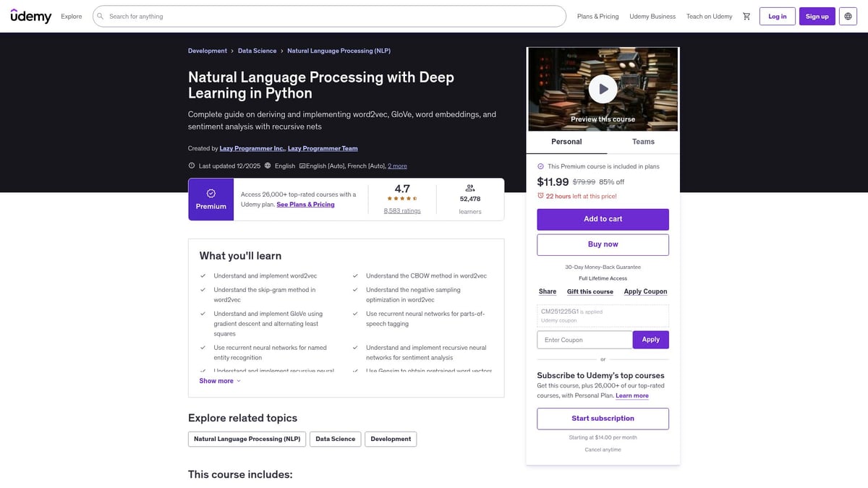This screenshot has height=488, width=868.
Task: Click the Premium badge icon
Action: (211, 193)
